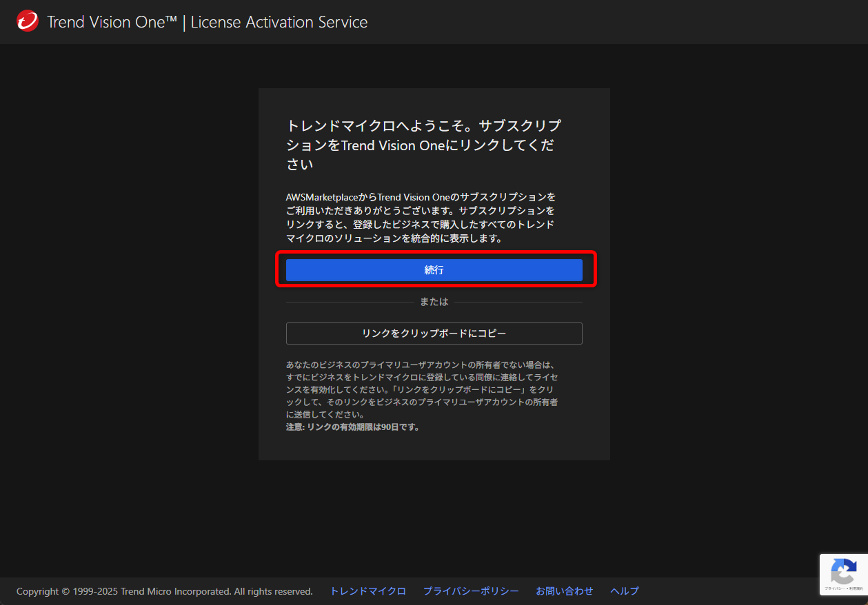The height and width of the screenshot is (605, 868).
Task: Click リンクをクリップボードにコピー button
Action: [434, 334]
